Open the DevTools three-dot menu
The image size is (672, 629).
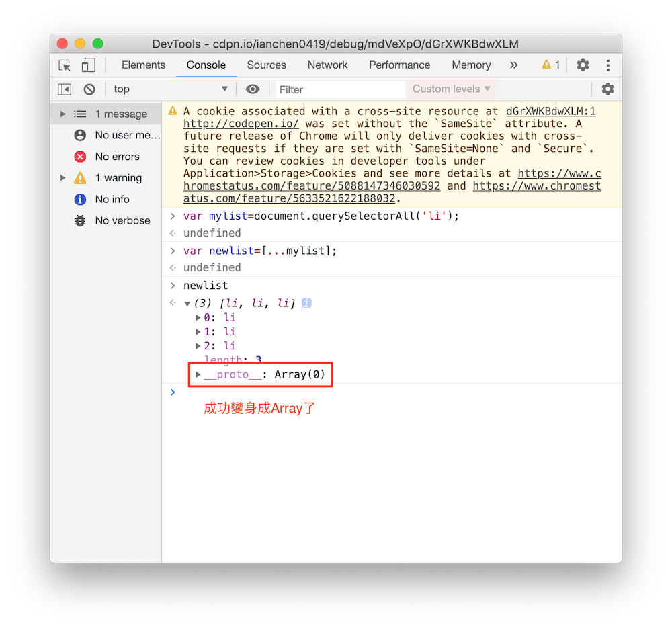(608, 65)
